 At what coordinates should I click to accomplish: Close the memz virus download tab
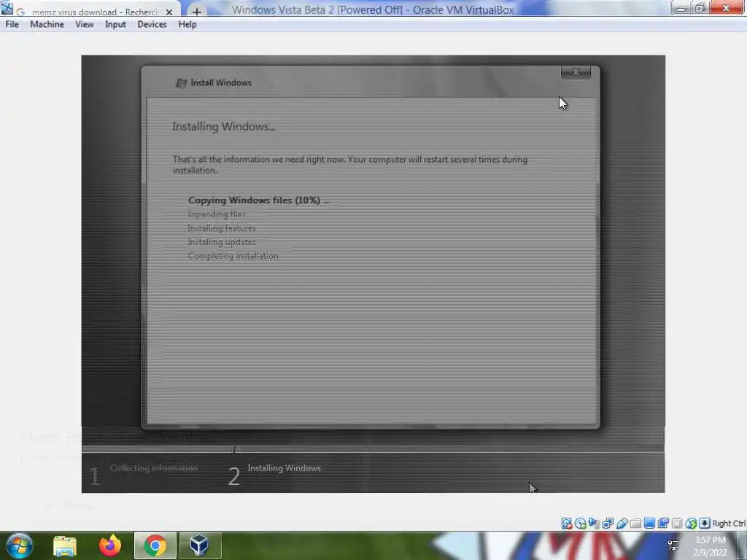pyautogui.click(x=169, y=12)
